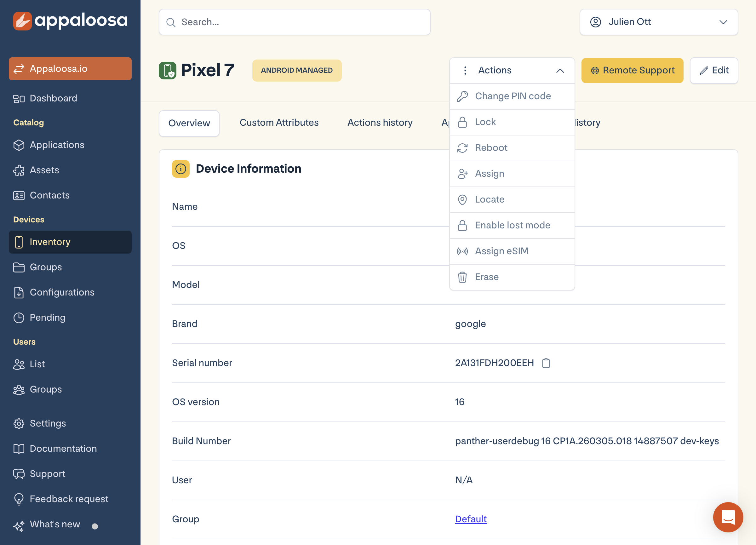Click the ANDROID MANAGED badge

(x=297, y=70)
